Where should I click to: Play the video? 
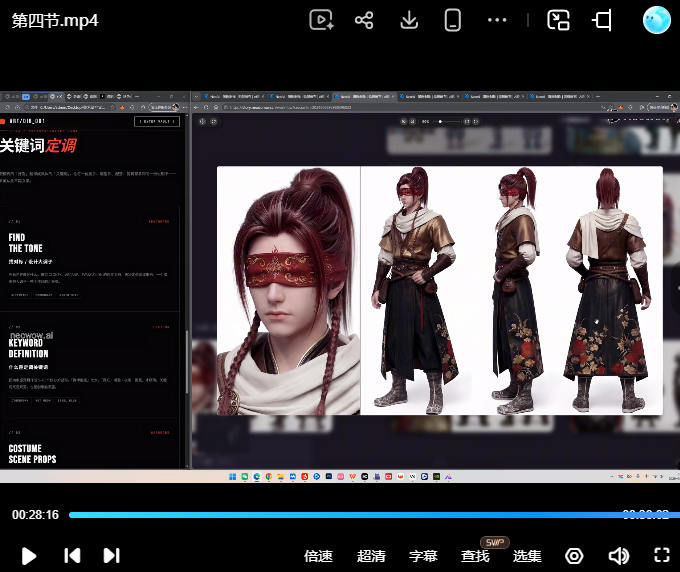(x=29, y=556)
